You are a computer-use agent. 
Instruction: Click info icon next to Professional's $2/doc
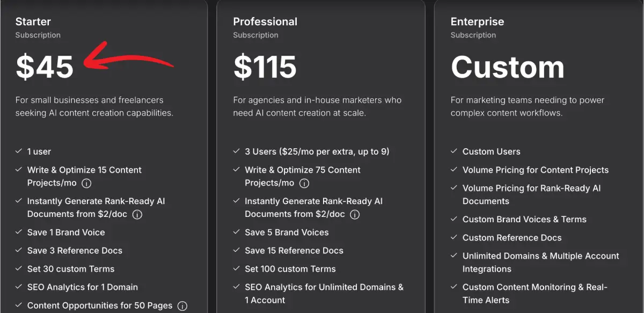click(x=355, y=214)
